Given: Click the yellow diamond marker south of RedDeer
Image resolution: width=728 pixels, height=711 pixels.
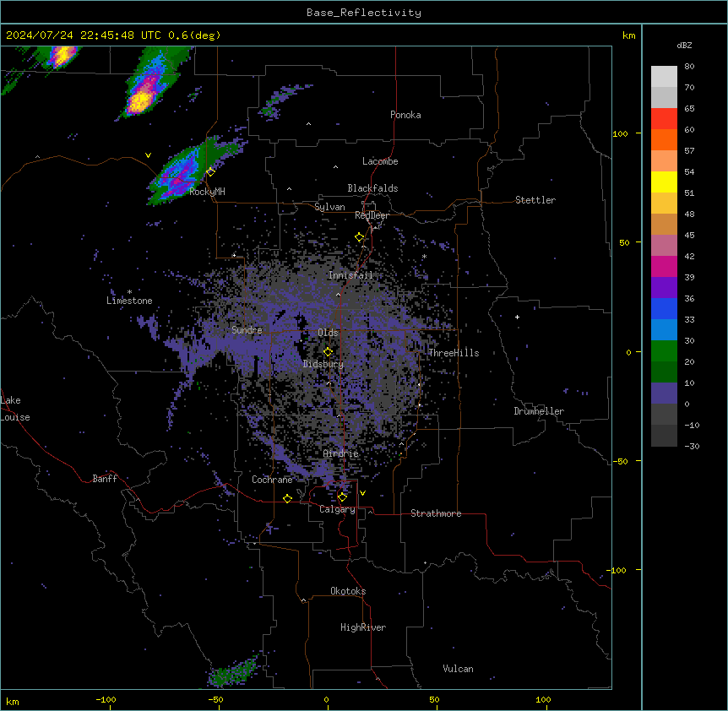Looking at the screenshot, I should point(360,237).
